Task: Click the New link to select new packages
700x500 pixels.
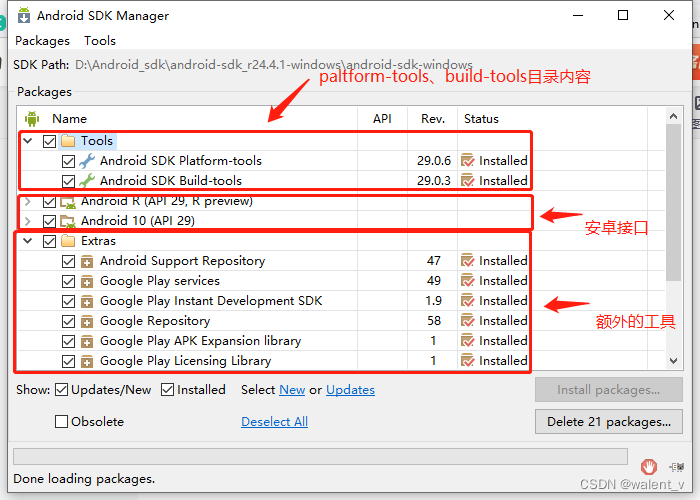Action: point(292,390)
